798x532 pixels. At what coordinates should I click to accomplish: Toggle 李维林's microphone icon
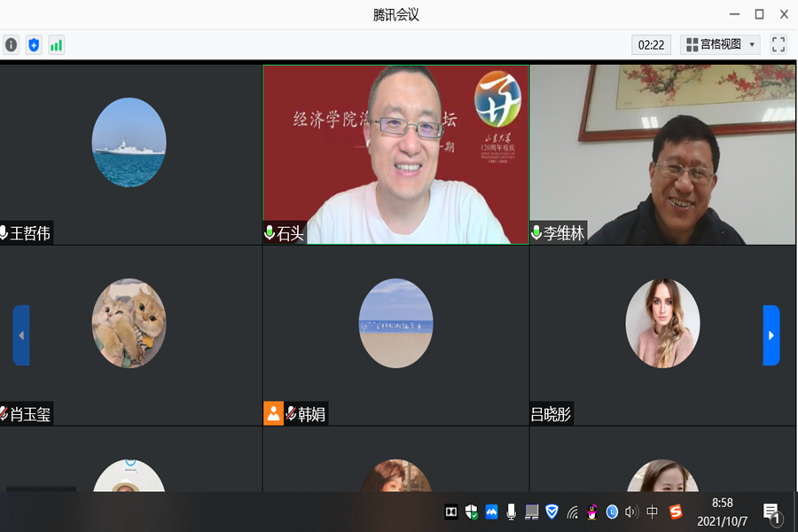coord(536,233)
